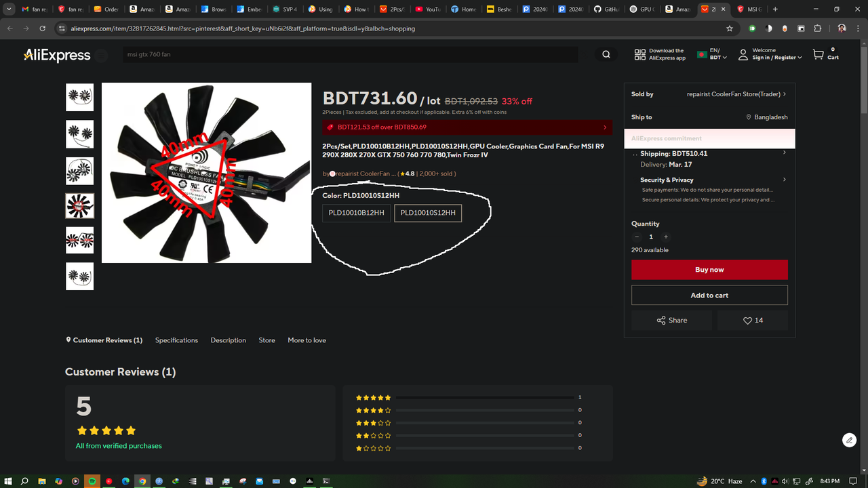Open the shopping cart
Image resolution: width=868 pixels, height=488 pixels.
(825, 54)
